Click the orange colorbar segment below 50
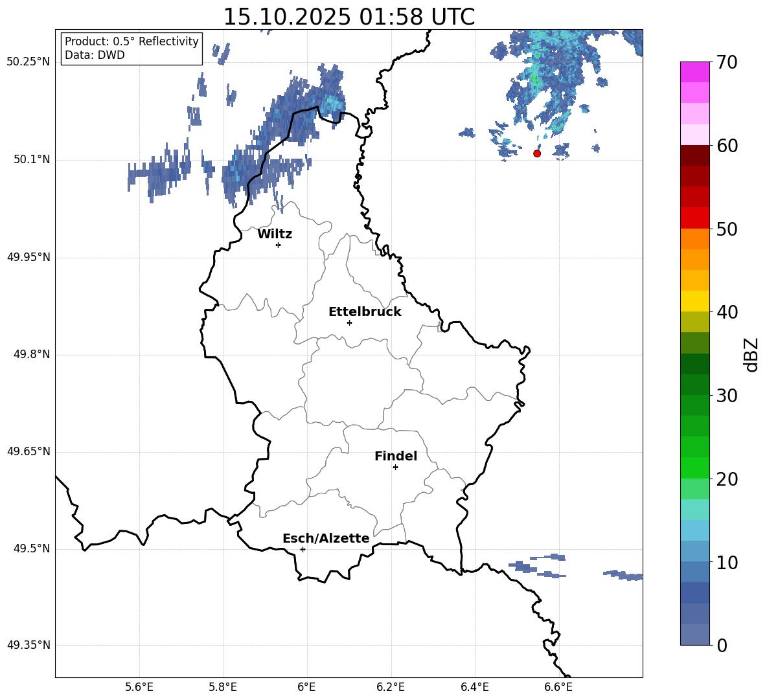 click(x=695, y=239)
